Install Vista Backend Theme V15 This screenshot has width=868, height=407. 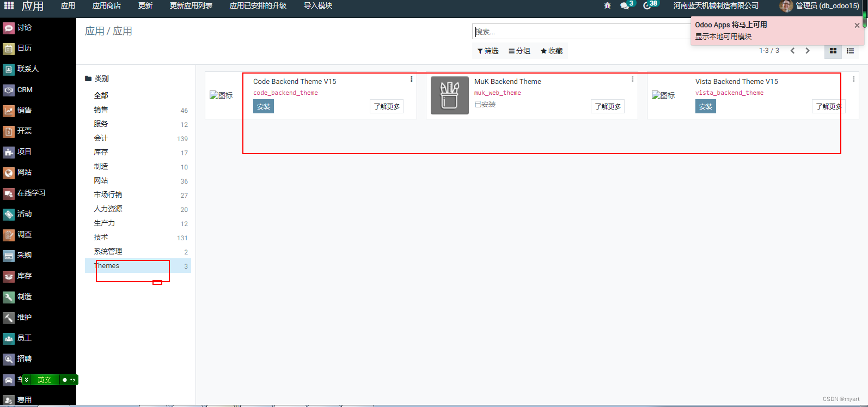[706, 106]
